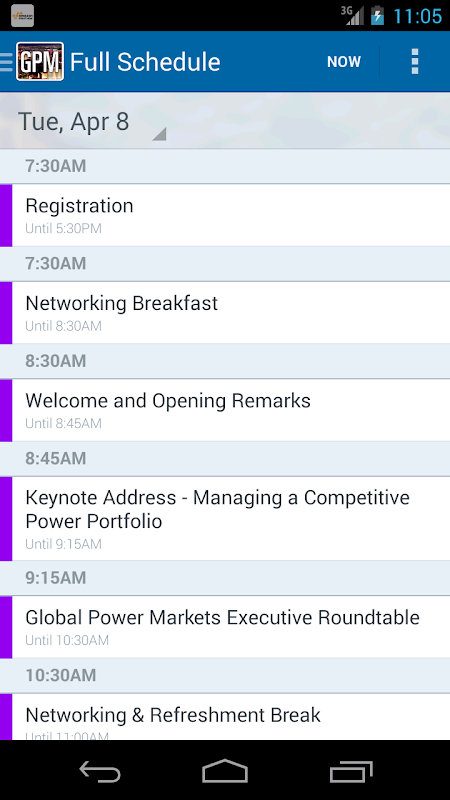Tap the GPM app logo
The height and width of the screenshot is (800, 450).
pyautogui.click(x=40, y=62)
